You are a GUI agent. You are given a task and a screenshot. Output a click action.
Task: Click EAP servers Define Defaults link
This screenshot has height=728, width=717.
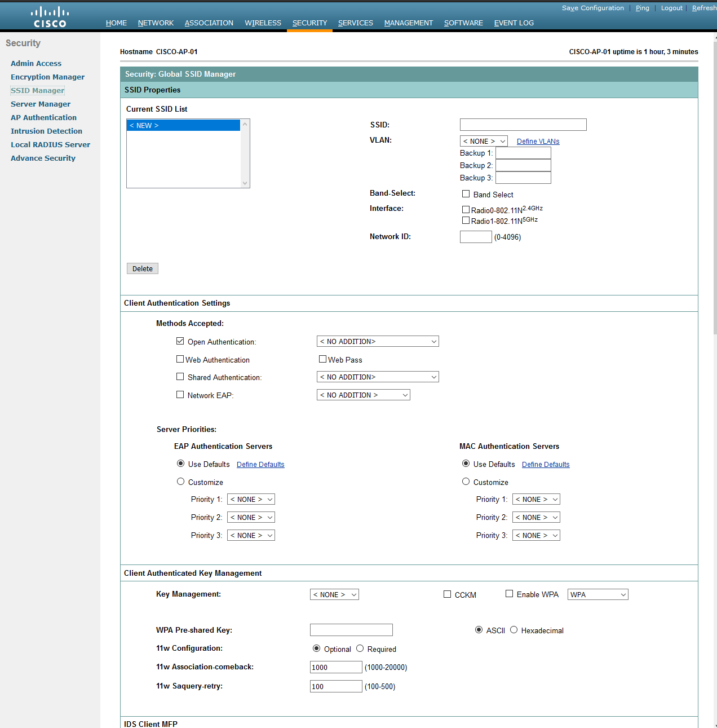(260, 465)
